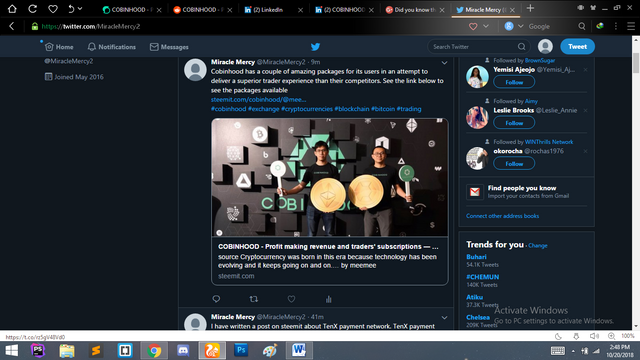Click the undo closed tab icon
The height and width of the screenshot is (360, 640).
point(71,9)
